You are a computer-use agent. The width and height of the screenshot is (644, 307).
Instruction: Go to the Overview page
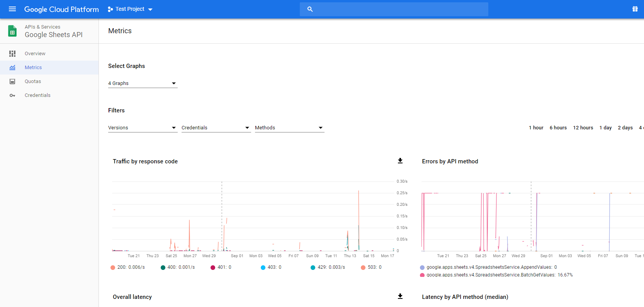35,54
